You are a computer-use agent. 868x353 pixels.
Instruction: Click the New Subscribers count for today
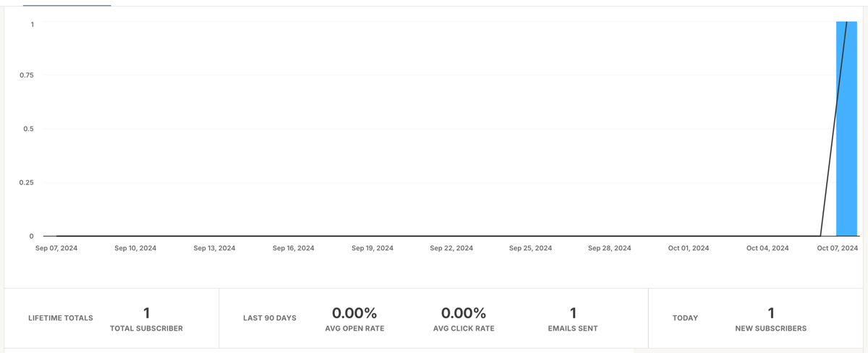[x=771, y=313]
